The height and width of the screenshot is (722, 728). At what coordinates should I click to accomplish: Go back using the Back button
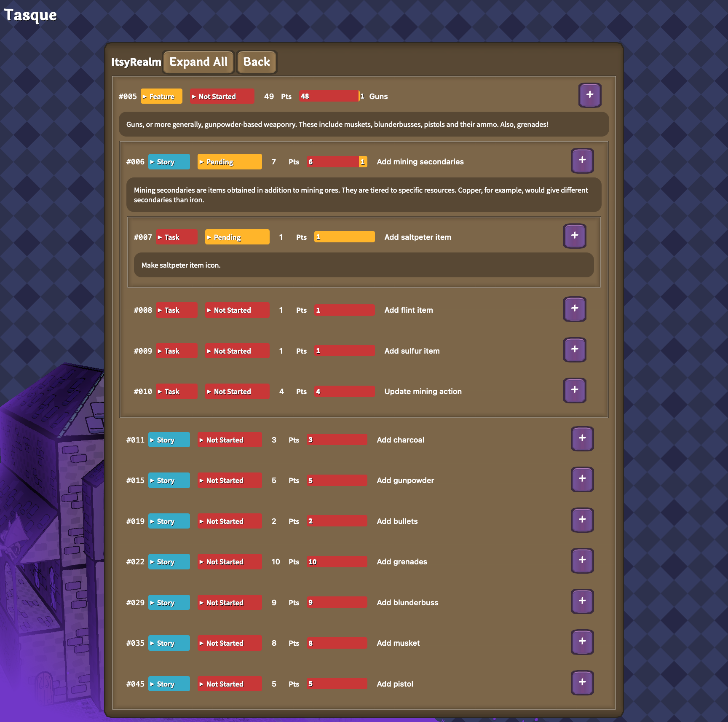coord(256,62)
